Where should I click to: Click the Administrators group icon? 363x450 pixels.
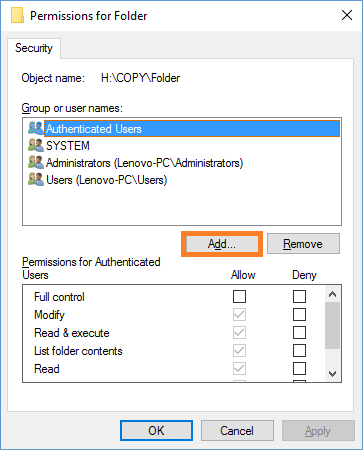point(36,162)
